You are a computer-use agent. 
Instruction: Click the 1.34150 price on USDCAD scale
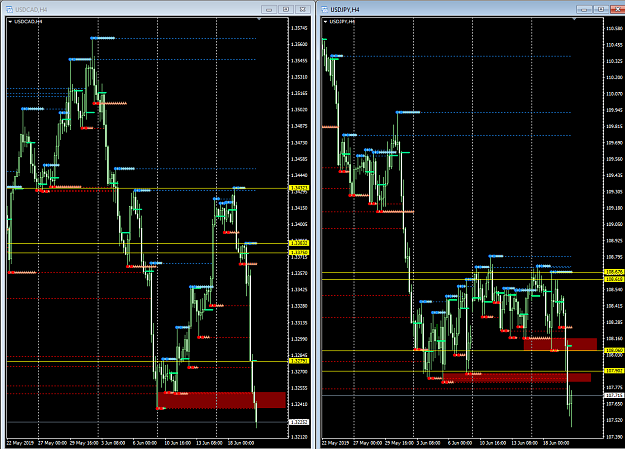[299, 208]
